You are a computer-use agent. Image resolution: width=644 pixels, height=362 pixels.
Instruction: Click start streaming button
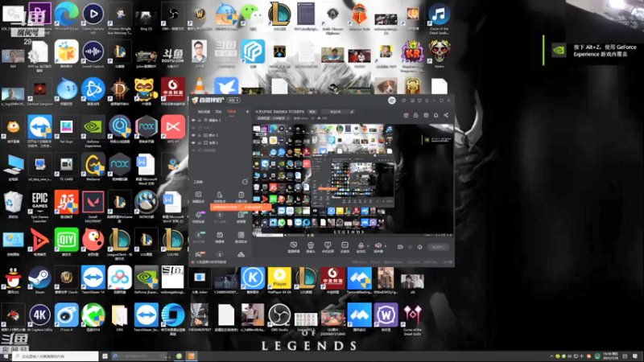tap(438, 247)
